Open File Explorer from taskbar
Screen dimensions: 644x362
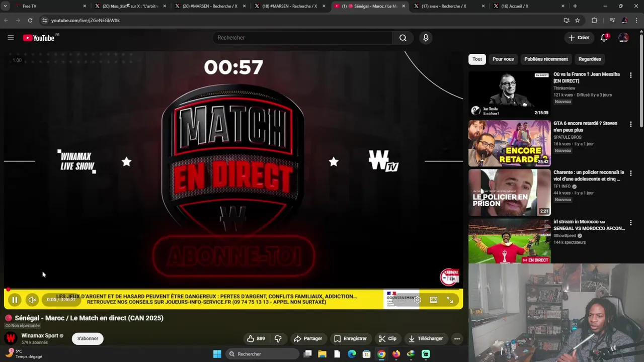tap(323, 354)
